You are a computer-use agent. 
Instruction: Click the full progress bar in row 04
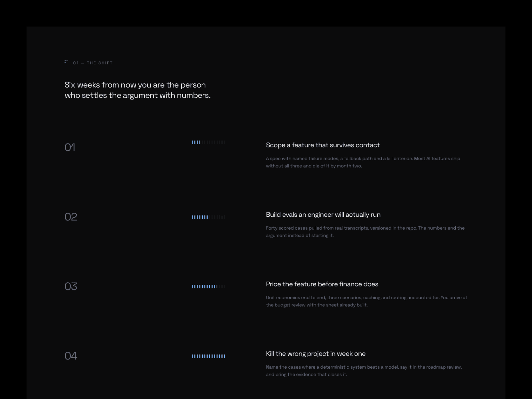click(209, 356)
